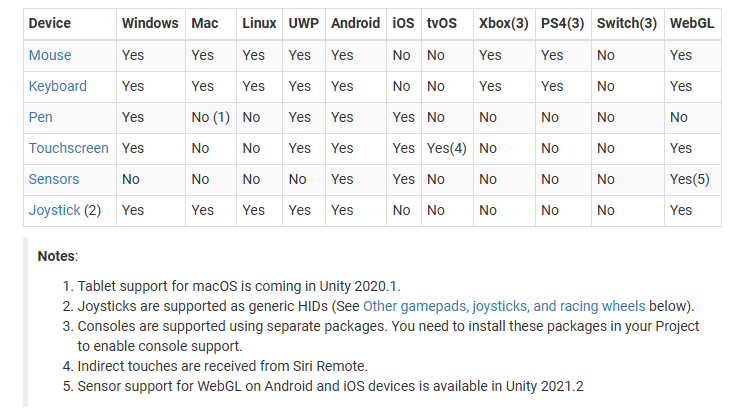Click the tvOS column header
753x411 pixels.
tap(442, 23)
